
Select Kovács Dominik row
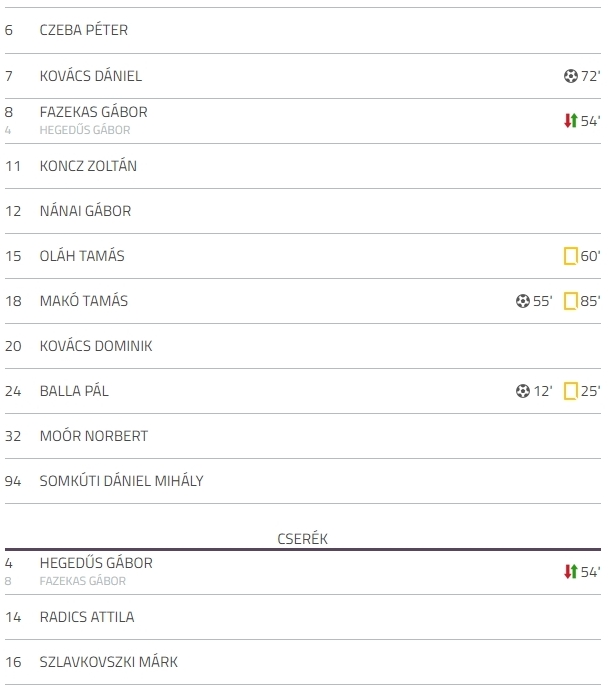click(303, 346)
